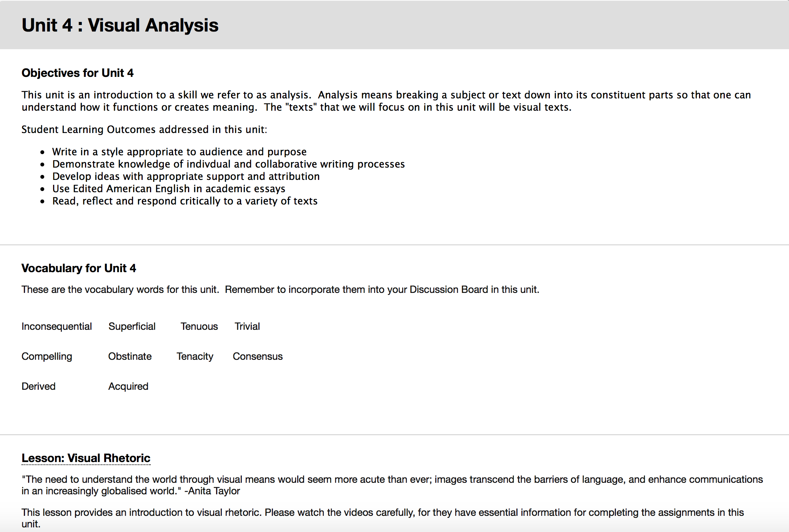This screenshot has height=532, width=789.
Task: Click the bullet about collaborative writing processes
Action: tap(228, 164)
